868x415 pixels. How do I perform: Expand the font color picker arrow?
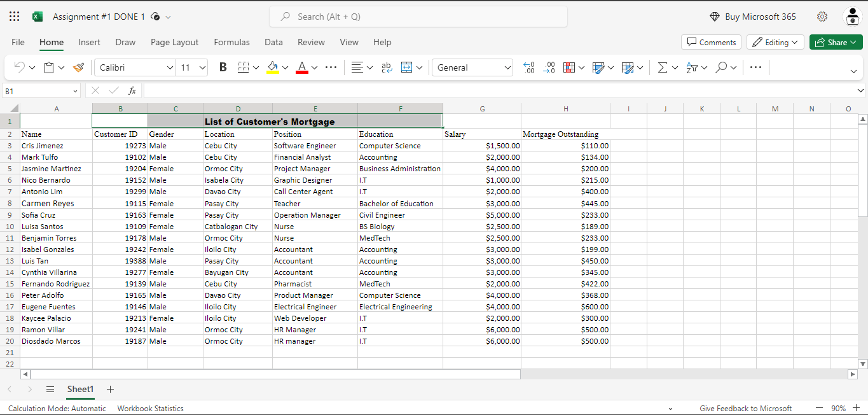[314, 67]
